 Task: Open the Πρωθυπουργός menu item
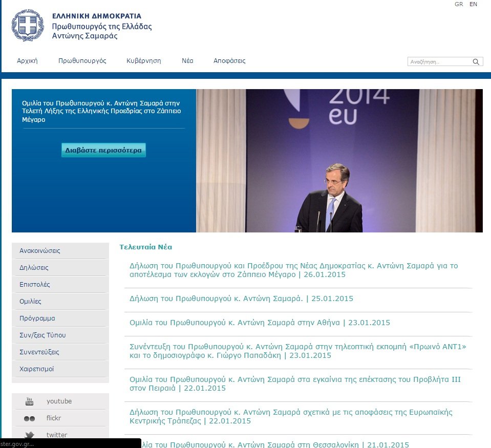pos(82,60)
